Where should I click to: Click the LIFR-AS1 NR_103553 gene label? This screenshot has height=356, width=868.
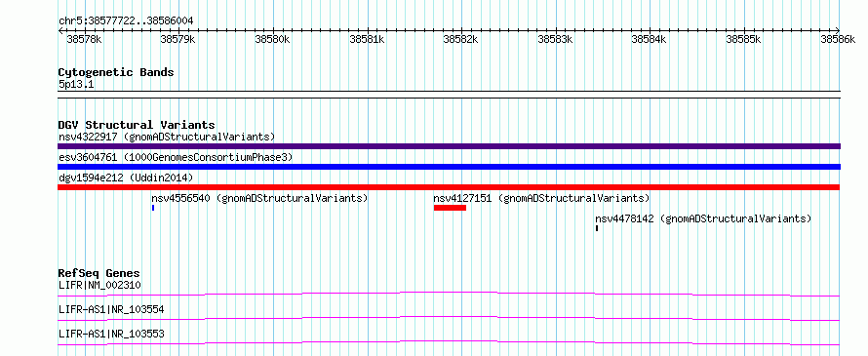(x=111, y=335)
